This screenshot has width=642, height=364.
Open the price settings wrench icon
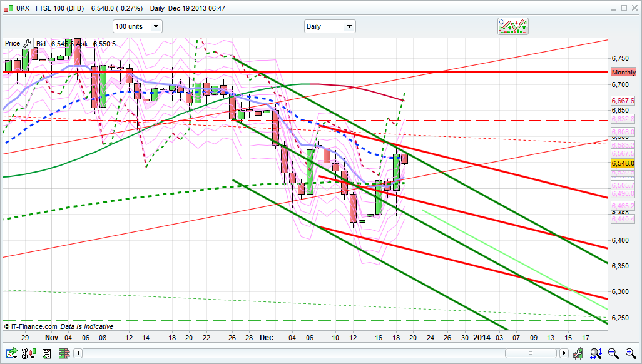pyautogui.click(x=27, y=43)
